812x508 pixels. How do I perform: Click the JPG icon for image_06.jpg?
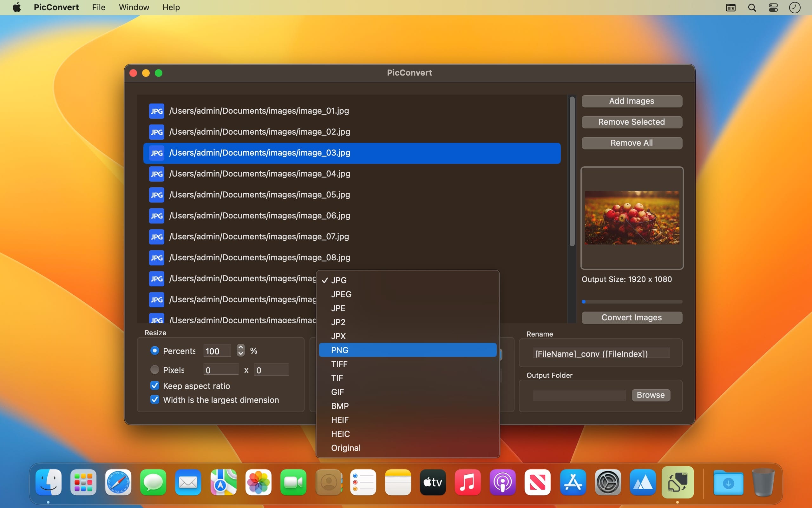pyautogui.click(x=156, y=216)
